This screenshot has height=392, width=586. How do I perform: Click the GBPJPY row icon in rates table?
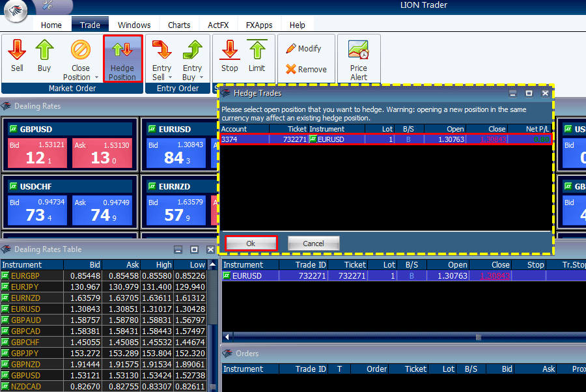point(5,353)
